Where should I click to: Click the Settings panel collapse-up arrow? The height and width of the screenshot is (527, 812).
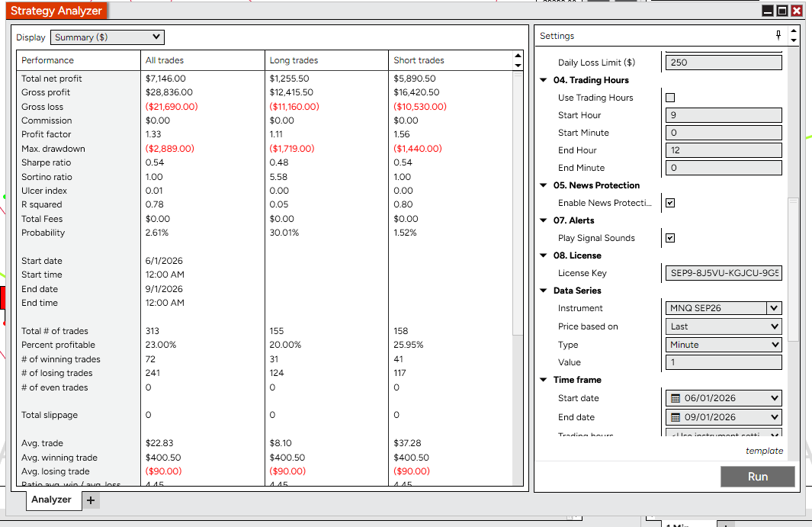point(794,31)
